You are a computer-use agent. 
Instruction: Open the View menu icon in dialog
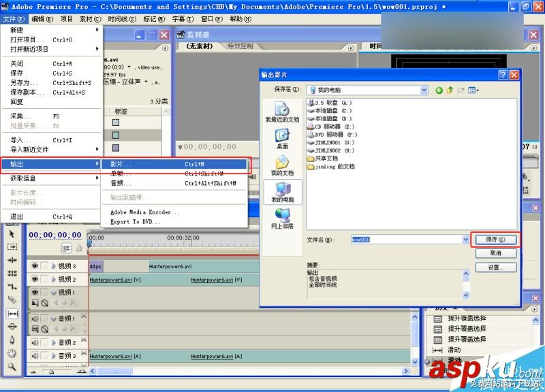473,91
